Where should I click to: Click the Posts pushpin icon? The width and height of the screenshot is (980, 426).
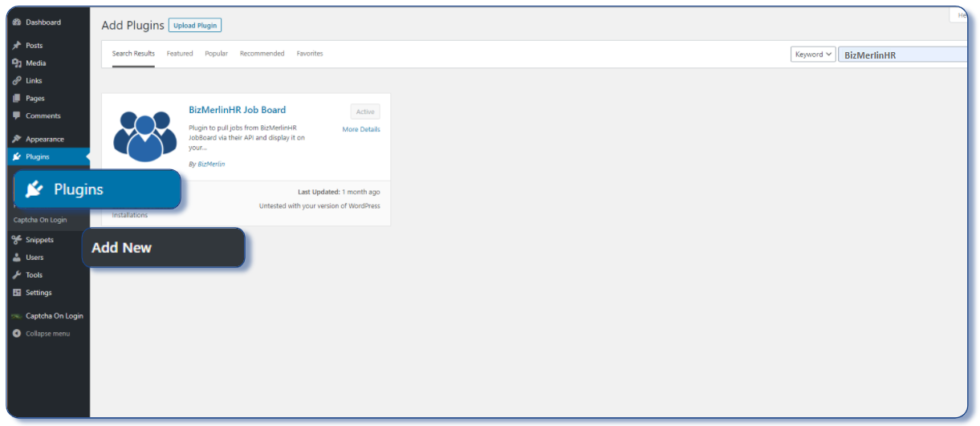[x=17, y=46]
